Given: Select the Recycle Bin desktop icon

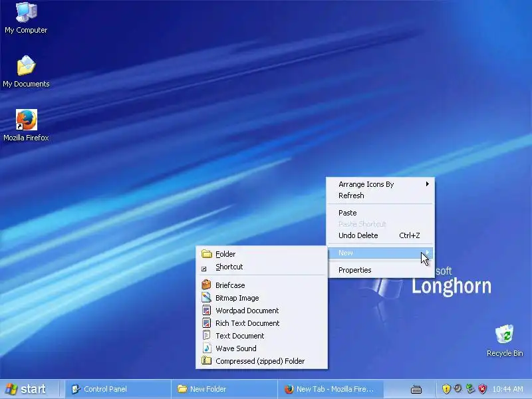Looking at the screenshot, I should click(505, 341).
